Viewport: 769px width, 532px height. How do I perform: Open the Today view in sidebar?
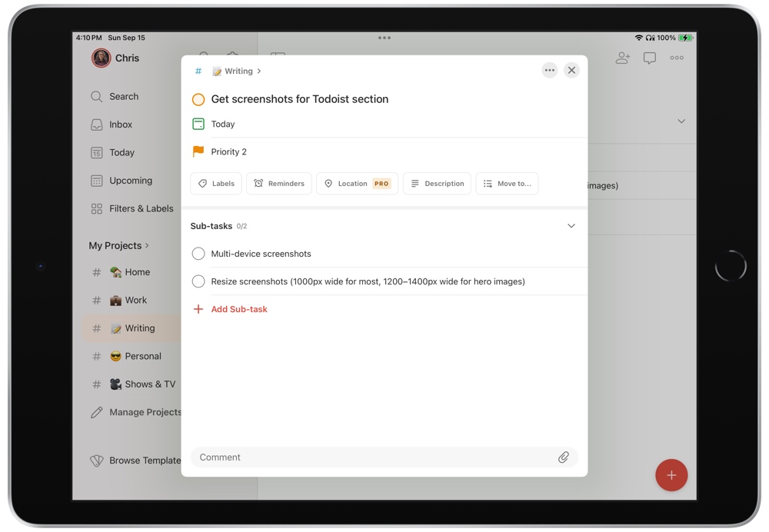tap(113, 152)
